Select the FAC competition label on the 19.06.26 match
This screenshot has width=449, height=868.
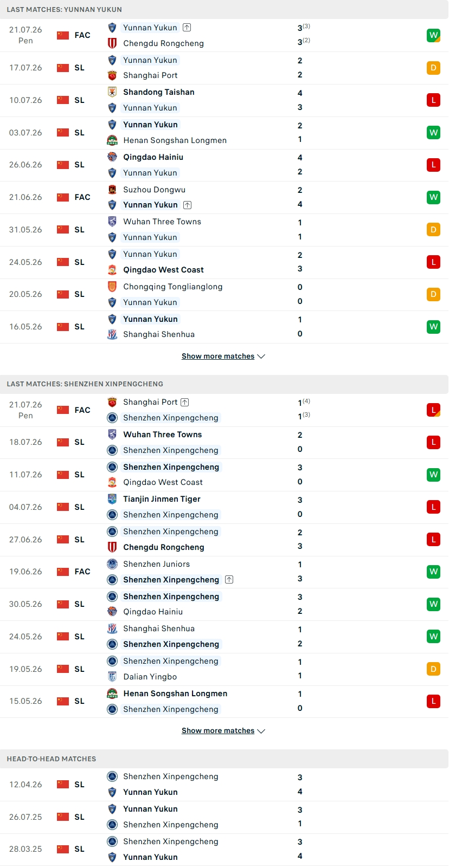[82, 572]
